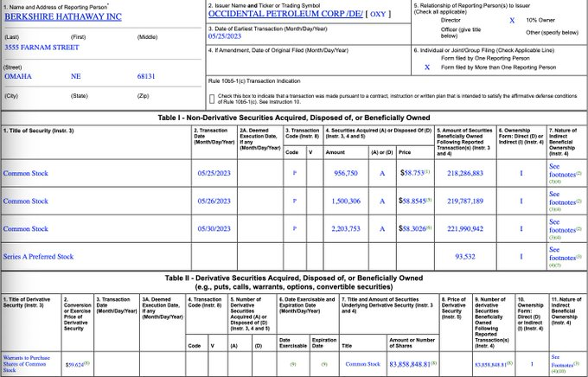Click the transaction code P for 05/30/2023
Image resolution: width=588 pixels, height=377 pixels.
(x=295, y=229)
